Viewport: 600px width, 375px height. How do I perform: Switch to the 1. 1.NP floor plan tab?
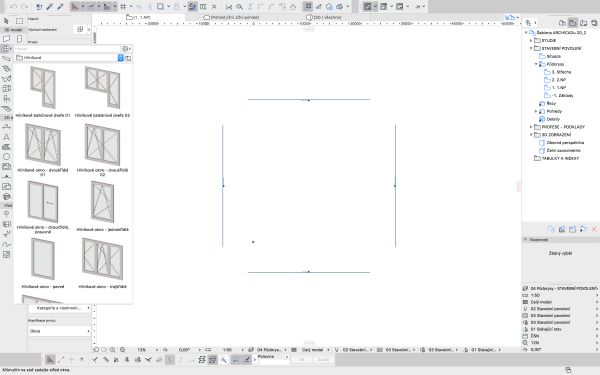click(139, 17)
